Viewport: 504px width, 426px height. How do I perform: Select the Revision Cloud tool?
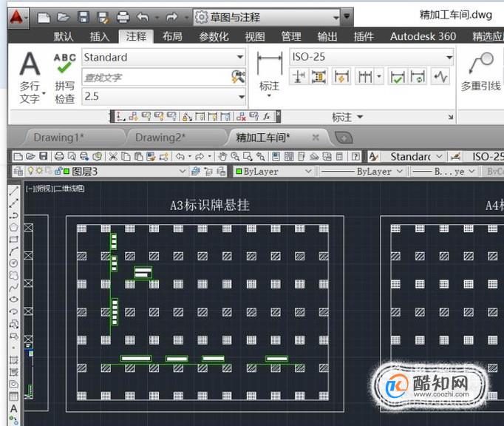click(x=13, y=276)
